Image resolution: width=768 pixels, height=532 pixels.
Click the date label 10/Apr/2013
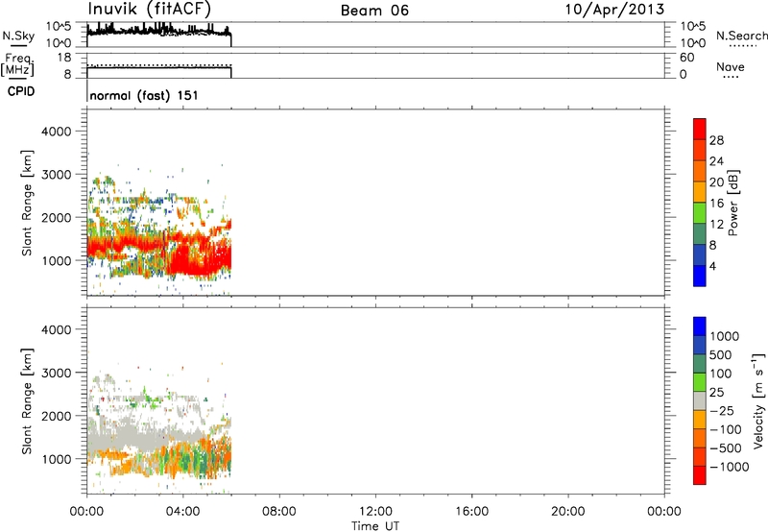(614, 10)
